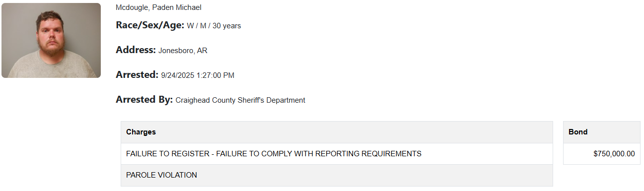Click the Arrested By label
The height and width of the screenshot is (191, 644).
(144, 100)
